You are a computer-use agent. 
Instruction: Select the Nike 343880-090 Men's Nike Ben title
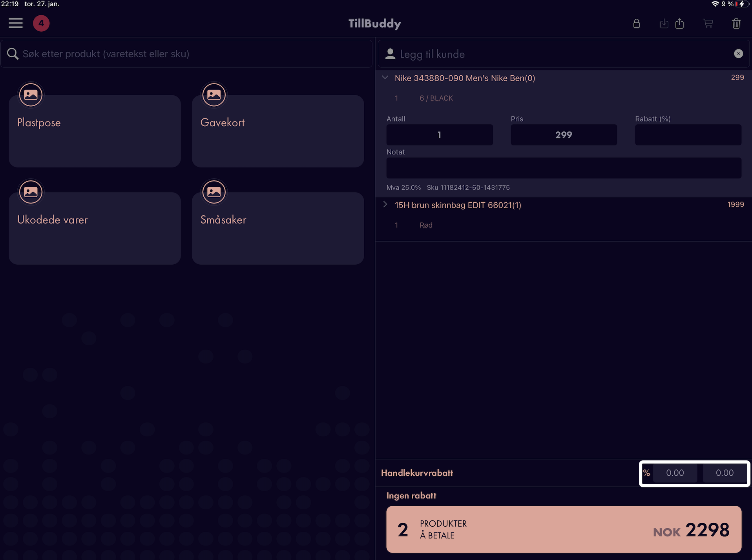pyautogui.click(x=465, y=78)
